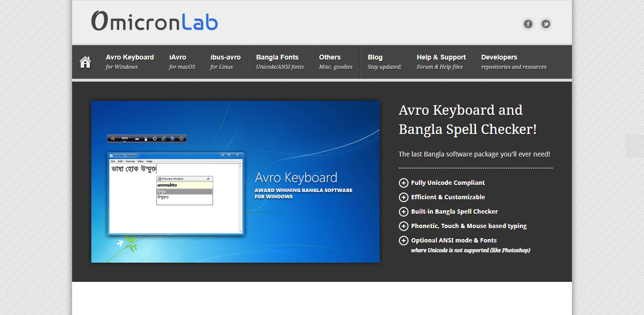Open the Others Misc. goodies menu
This screenshot has width=644, height=315.
pos(335,62)
